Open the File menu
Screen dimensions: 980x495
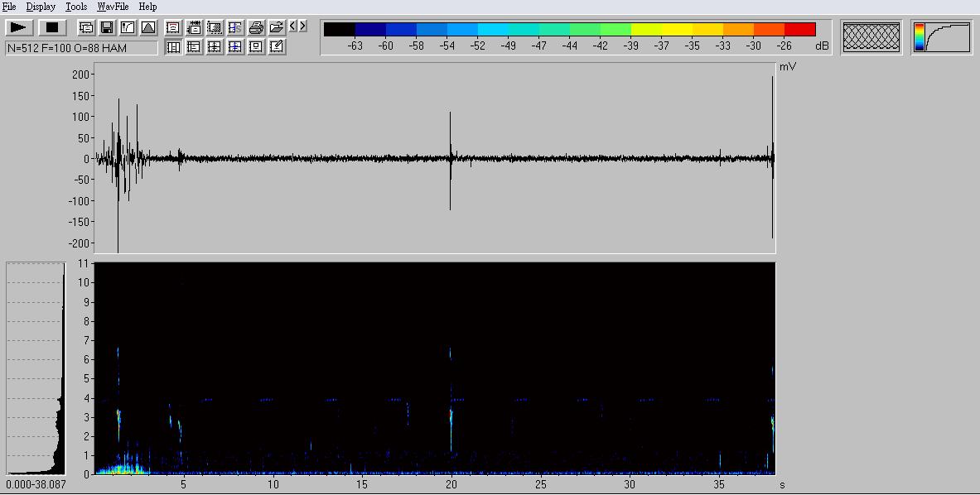9,7
